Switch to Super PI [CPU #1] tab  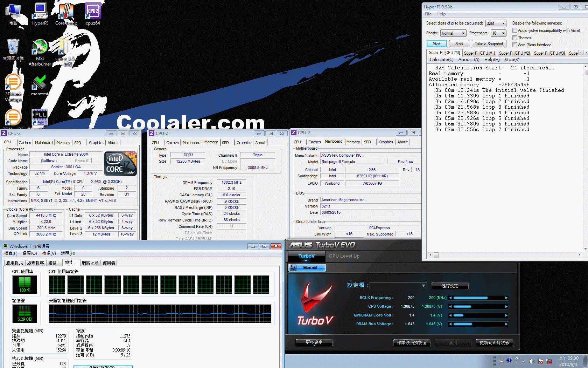(479, 53)
